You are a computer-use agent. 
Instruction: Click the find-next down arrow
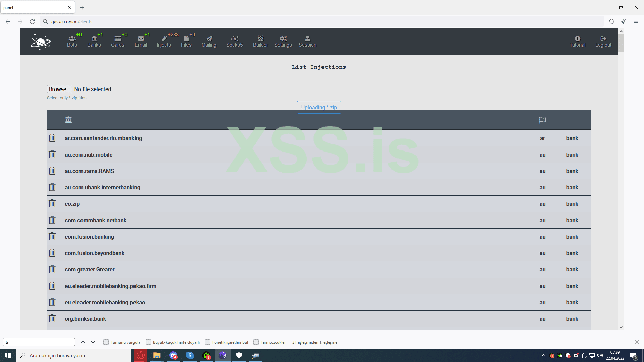coord(93,342)
